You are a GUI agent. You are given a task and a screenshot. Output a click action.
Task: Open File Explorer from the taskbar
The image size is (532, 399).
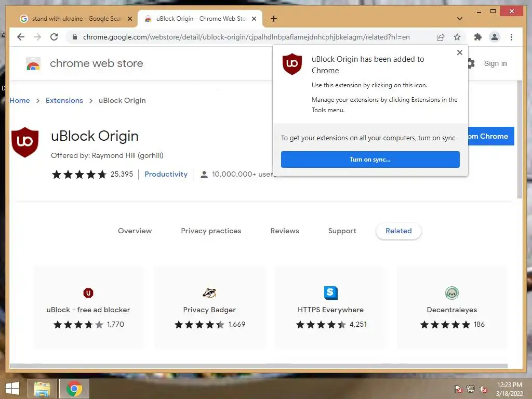click(42, 389)
